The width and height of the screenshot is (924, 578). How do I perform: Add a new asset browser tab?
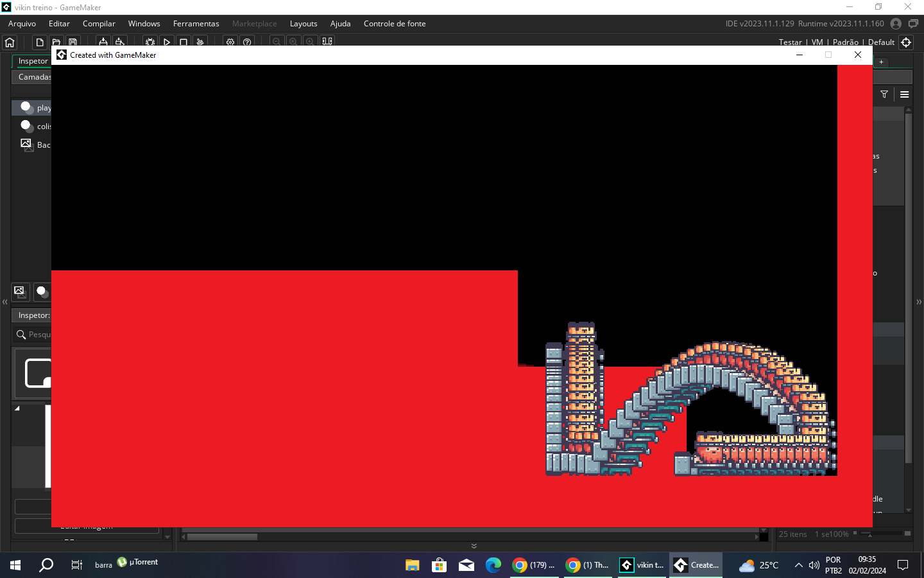882,62
